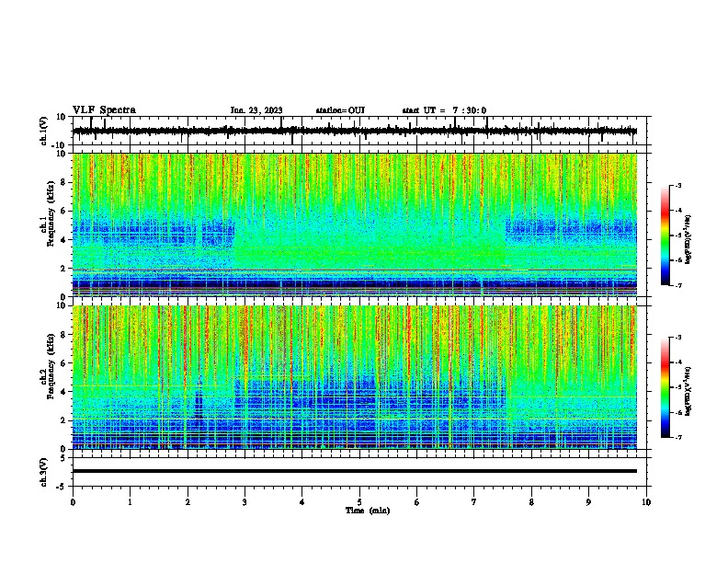Click the "station=OUJ" header label
The height and width of the screenshot is (563, 728).
click(340, 110)
